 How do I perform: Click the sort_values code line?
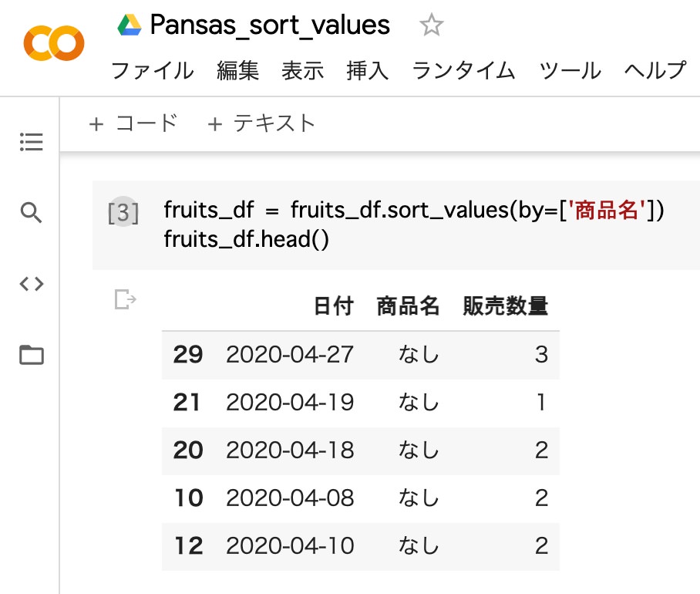click(414, 210)
